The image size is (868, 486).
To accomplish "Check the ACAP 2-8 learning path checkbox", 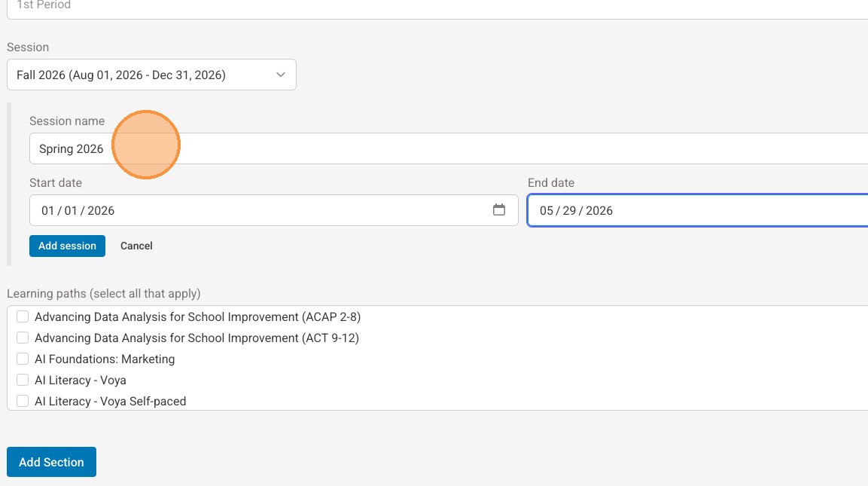I will pyautogui.click(x=23, y=317).
